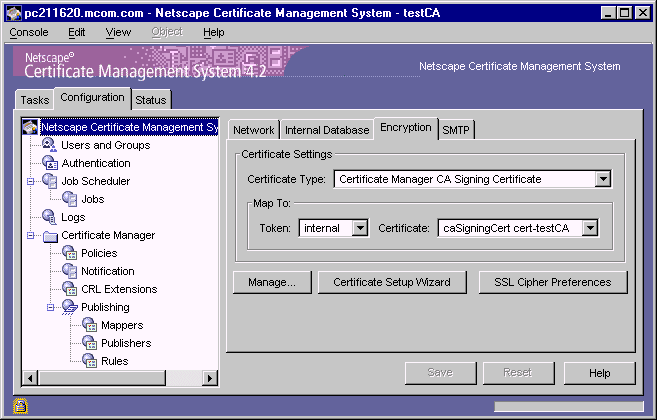Open the Console menu
Screen dimensions: 657x420
(x=29, y=32)
